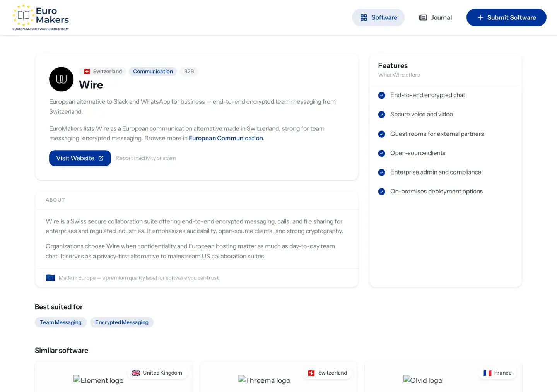Click the ABOUT section header
This screenshot has height=392, width=557.
[x=55, y=200]
